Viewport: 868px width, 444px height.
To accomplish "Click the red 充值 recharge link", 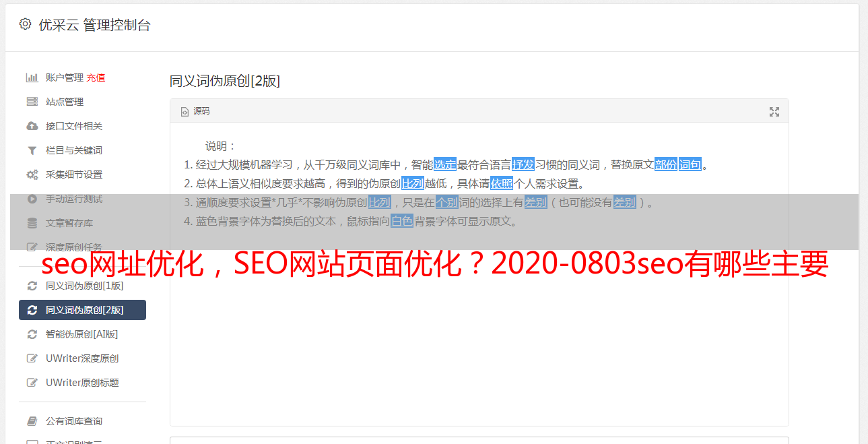I will coord(96,77).
